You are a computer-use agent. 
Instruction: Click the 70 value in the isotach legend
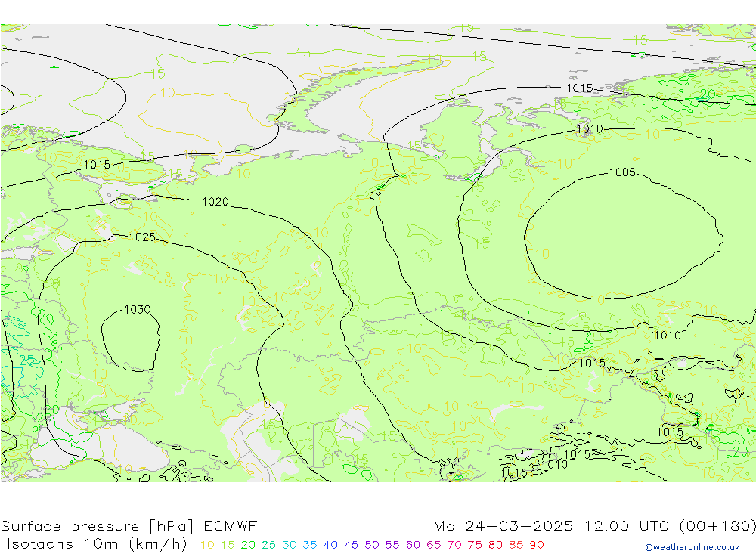click(454, 545)
